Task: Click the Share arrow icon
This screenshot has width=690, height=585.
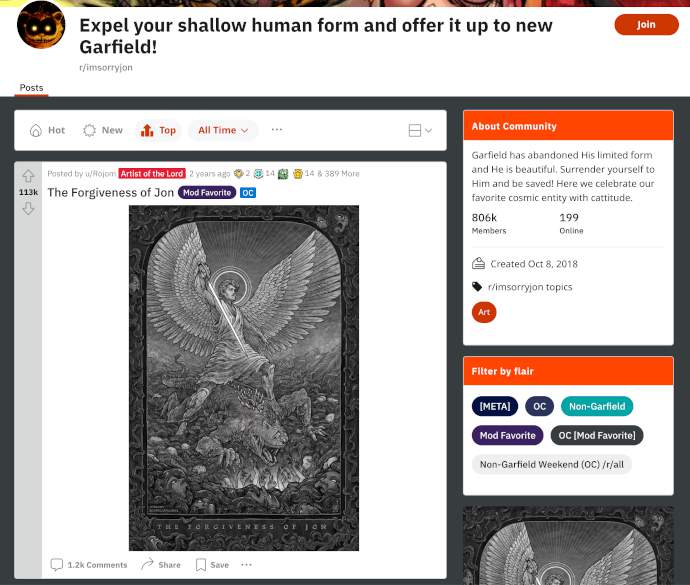Action: pos(147,564)
